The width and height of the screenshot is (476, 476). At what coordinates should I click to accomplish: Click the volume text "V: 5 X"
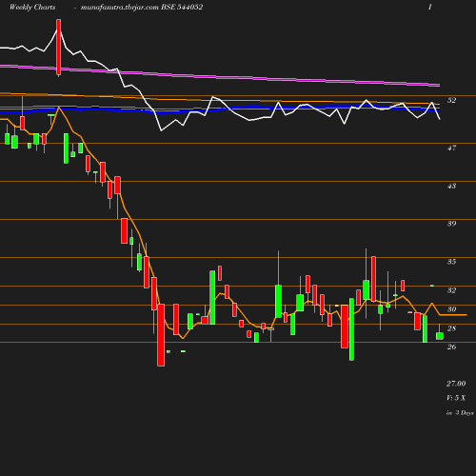coord(456,398)
